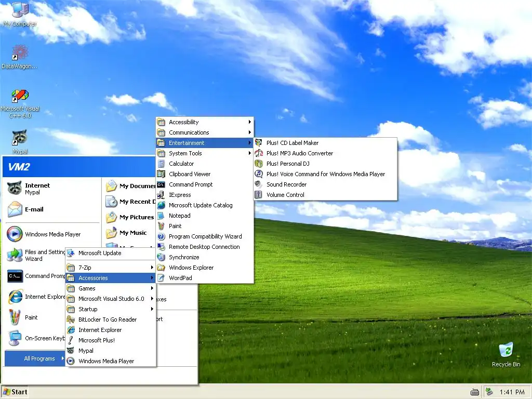532x399 pixels.
Task: Click the Start button
Action: coord(15,392)
